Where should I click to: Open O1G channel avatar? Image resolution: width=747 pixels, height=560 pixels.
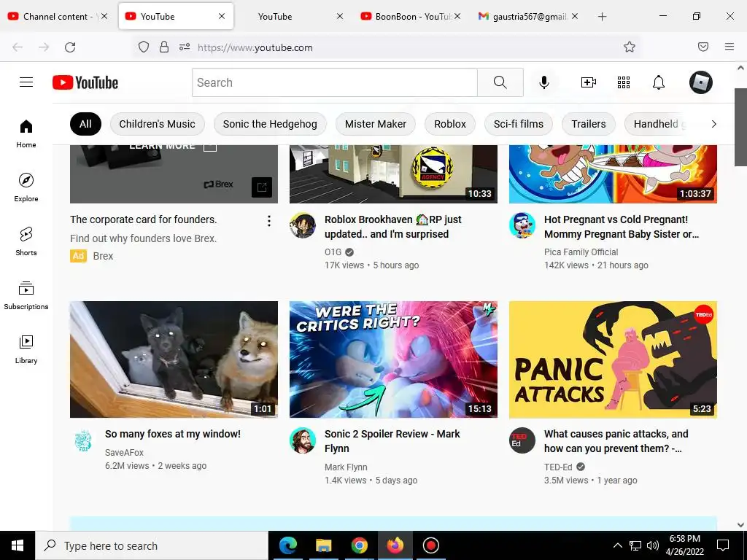[303, 225]
